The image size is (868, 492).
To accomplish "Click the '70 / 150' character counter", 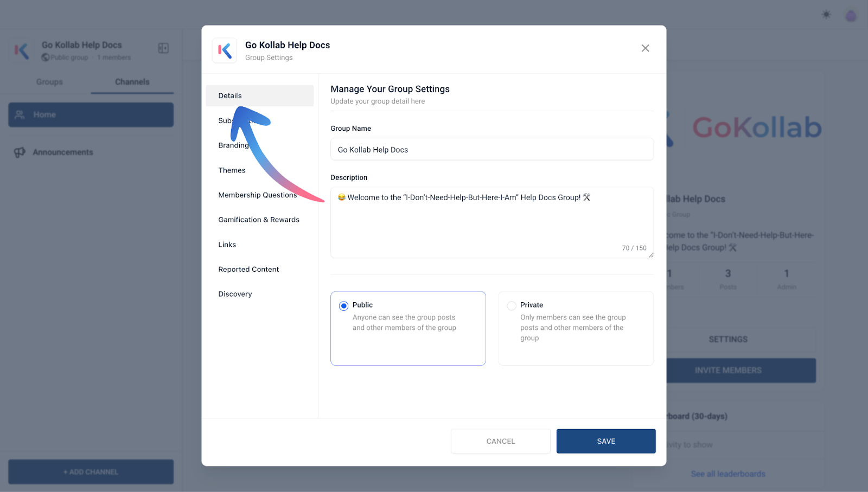I will click(x=634, y=248).
